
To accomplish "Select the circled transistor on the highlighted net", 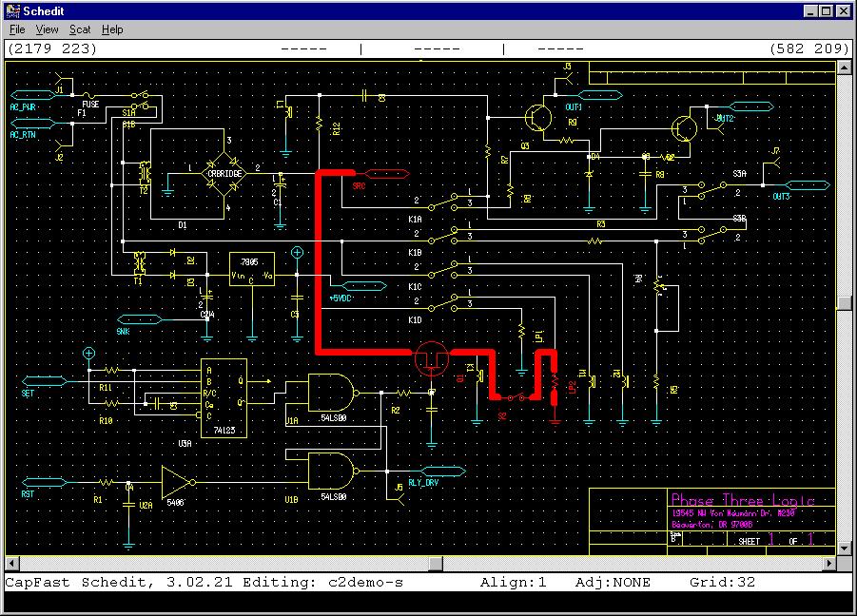I will pos(430,357).
